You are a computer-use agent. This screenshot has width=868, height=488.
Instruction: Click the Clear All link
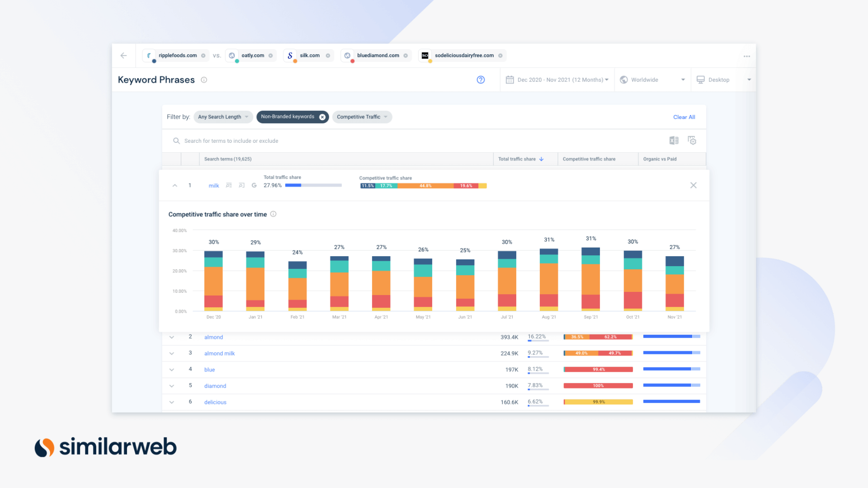(x=684, y=117)
